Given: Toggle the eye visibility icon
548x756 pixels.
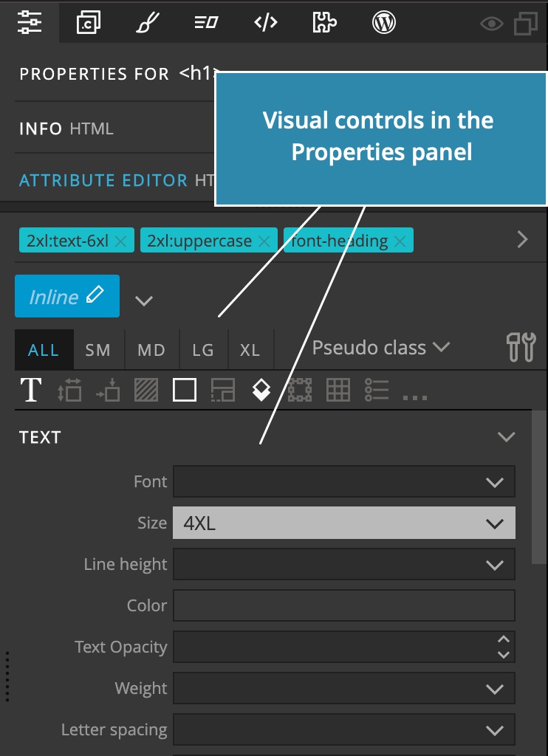Looking at the screenshot, I should 492,24.
